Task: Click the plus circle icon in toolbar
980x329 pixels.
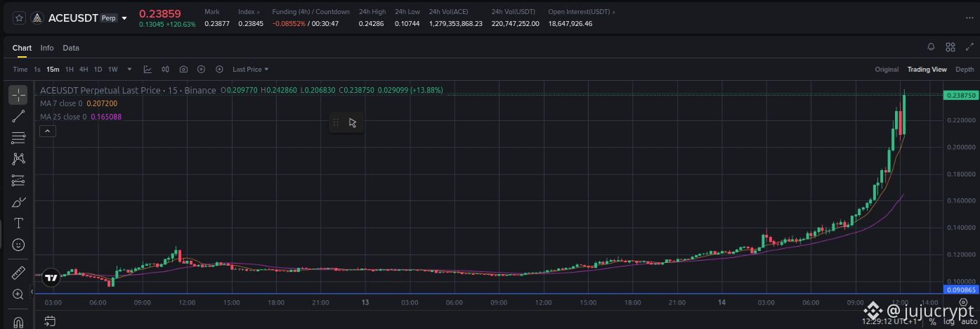Action: coord(201,70)
